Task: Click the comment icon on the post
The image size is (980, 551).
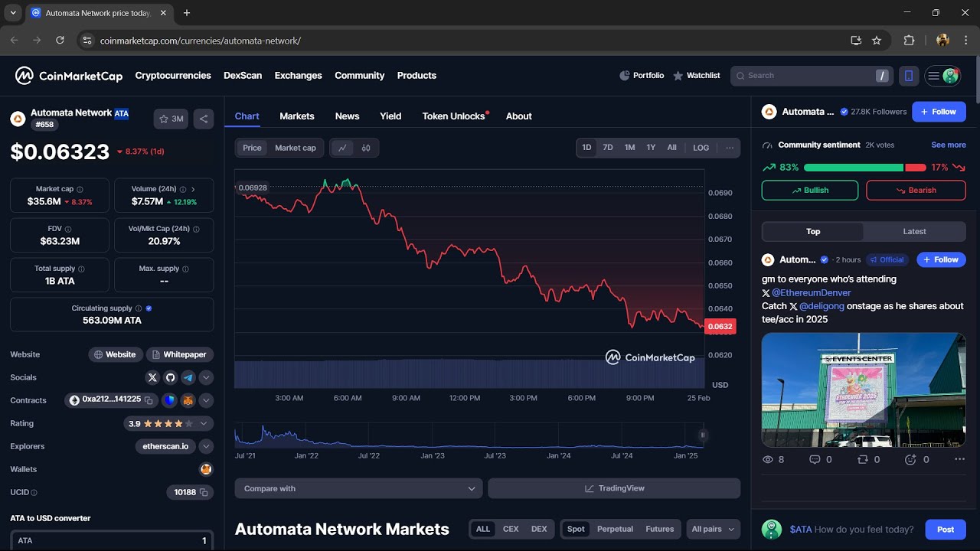Action: (x=815, y=459)
